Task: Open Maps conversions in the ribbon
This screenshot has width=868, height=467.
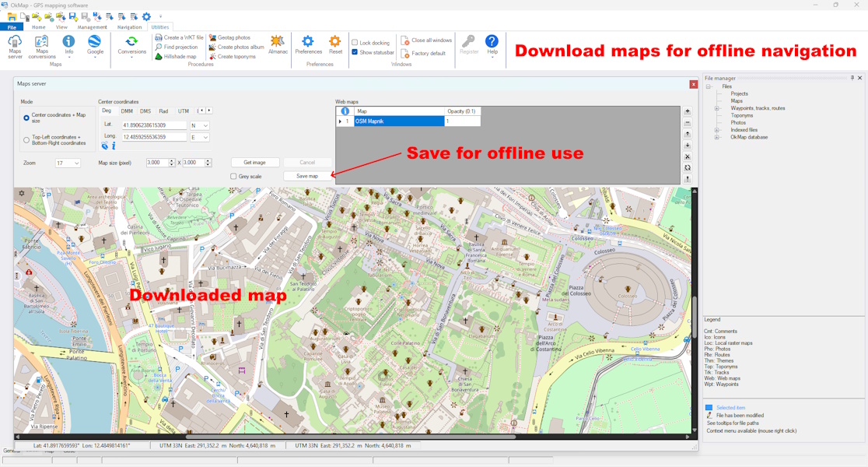Action: (42, 47)
